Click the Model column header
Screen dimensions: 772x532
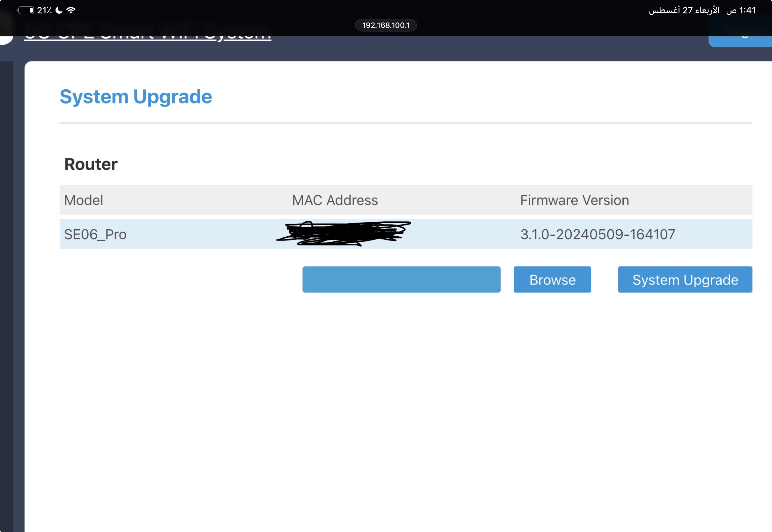tap(84, 200)
